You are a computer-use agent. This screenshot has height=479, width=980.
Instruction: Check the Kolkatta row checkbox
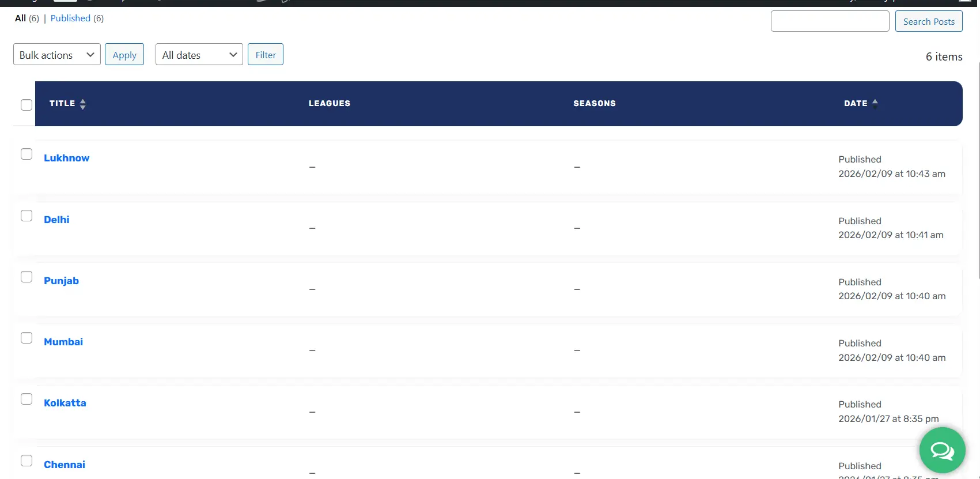point(27,399)
